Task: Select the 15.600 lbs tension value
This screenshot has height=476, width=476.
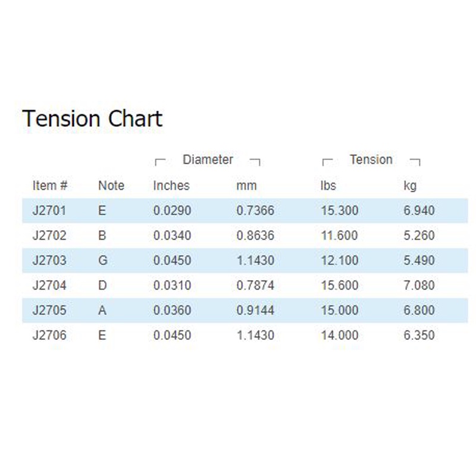Action: click(339, 286)
